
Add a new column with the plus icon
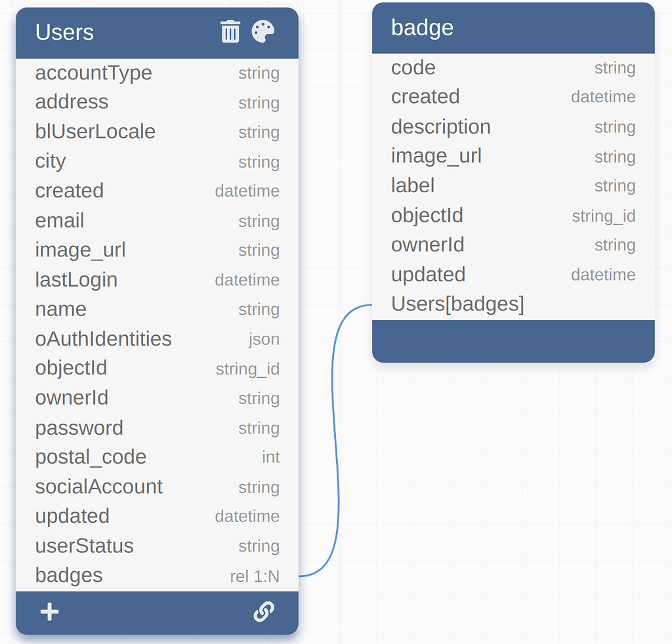coord(50,611)
